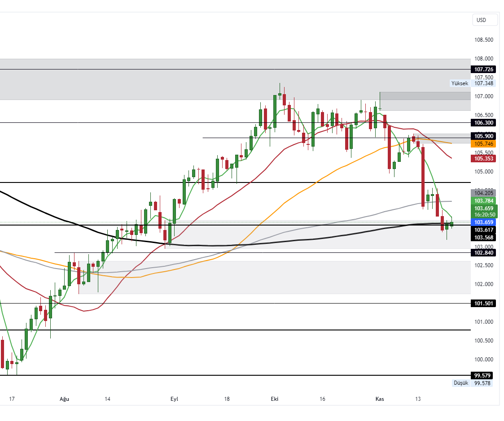
Task: Click the 106.300 price level label
Action: (x=484, y=123)
